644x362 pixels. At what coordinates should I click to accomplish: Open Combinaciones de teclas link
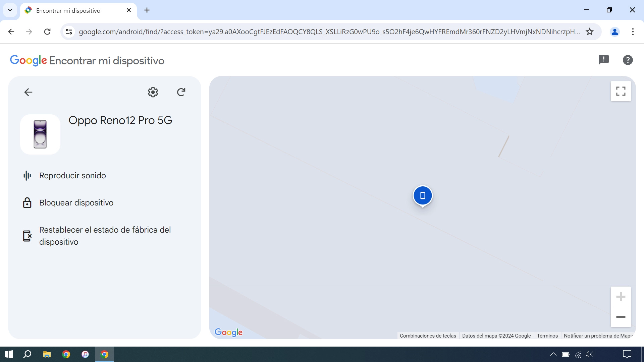point(428,336)
